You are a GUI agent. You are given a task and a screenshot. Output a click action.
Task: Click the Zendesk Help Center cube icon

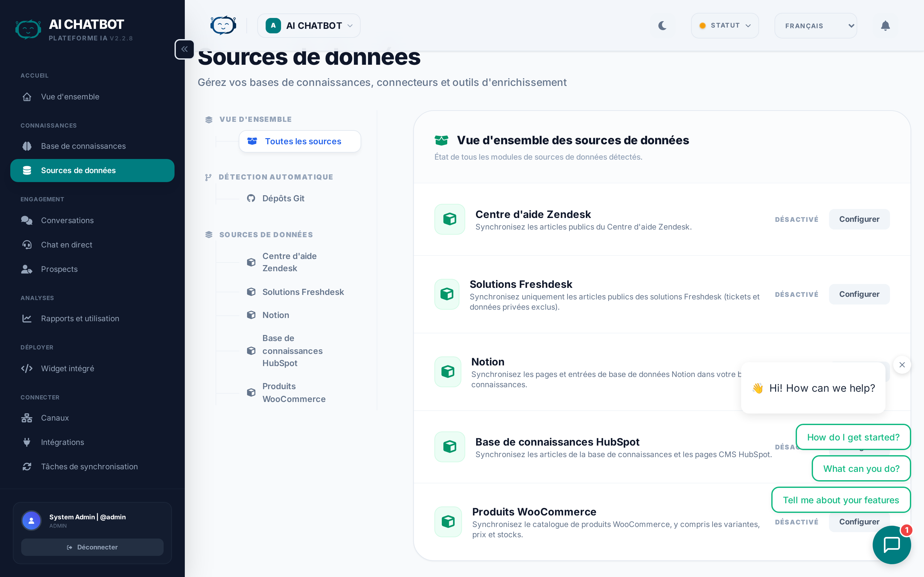(x=449, y=219)
